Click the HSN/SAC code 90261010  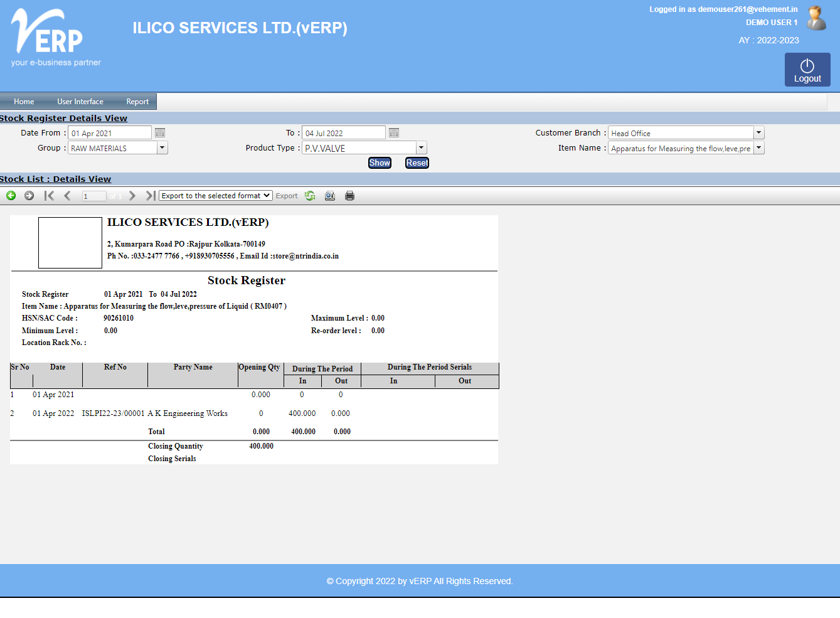[x=119, y=318]
